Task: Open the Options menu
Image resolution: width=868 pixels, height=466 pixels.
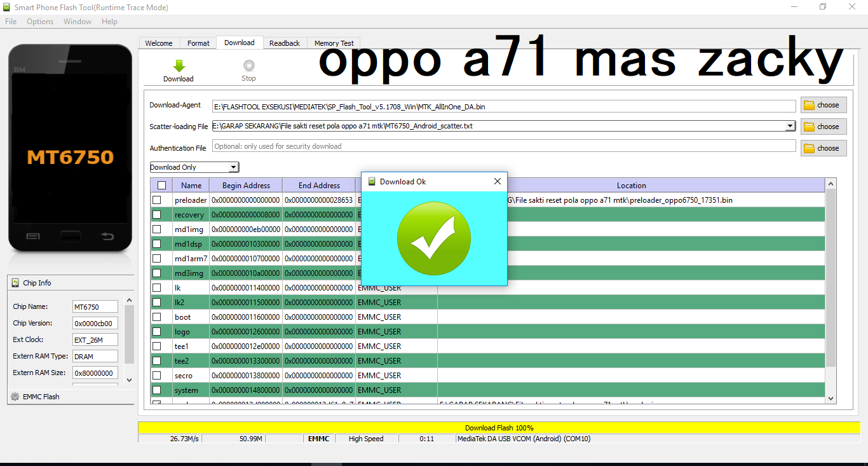Action: (40, 22)
